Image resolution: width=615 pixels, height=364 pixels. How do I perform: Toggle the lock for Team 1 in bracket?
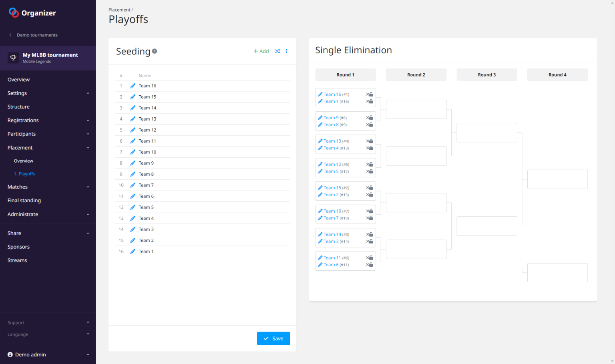pyautogui.click(x=371, y=102)
